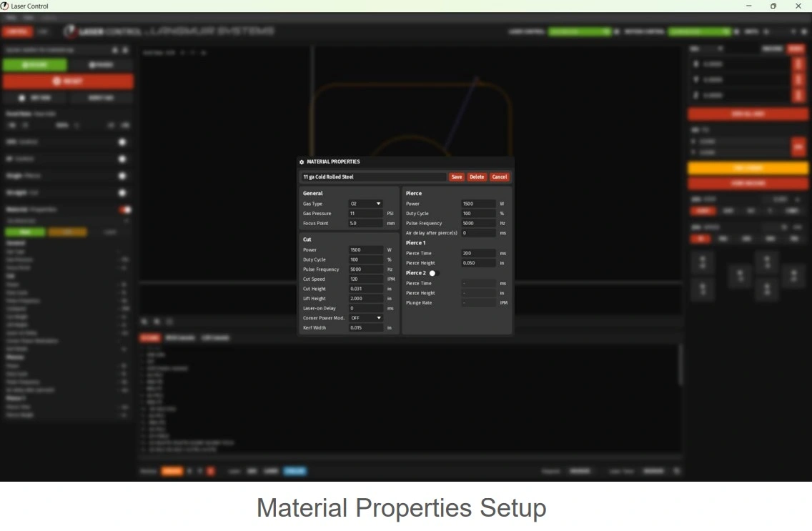Edit the material name field
Screen dimensions: 812x531
click(x=373, y=177)
